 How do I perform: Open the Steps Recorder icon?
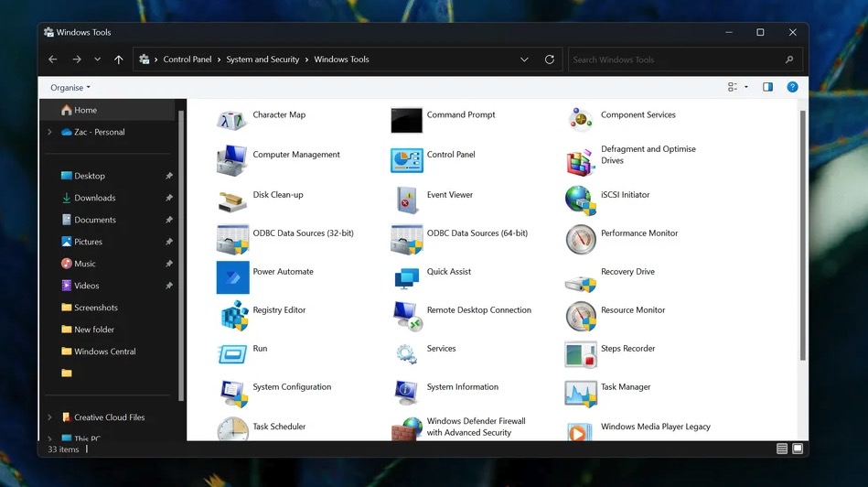point(581,354)
